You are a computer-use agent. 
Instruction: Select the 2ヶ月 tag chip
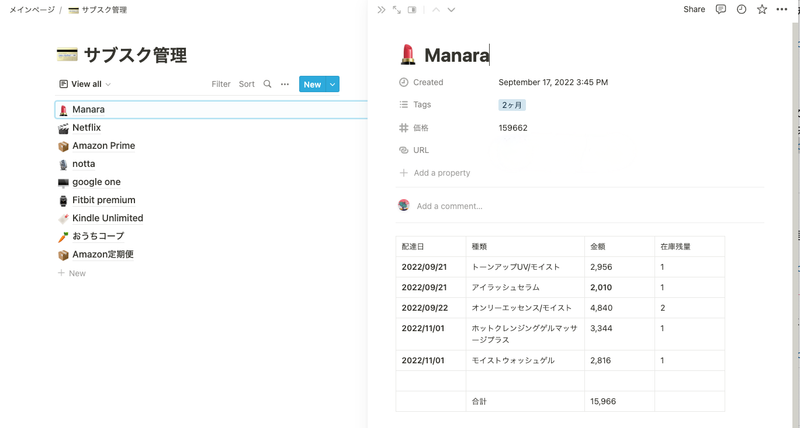[x=512, y=105]
